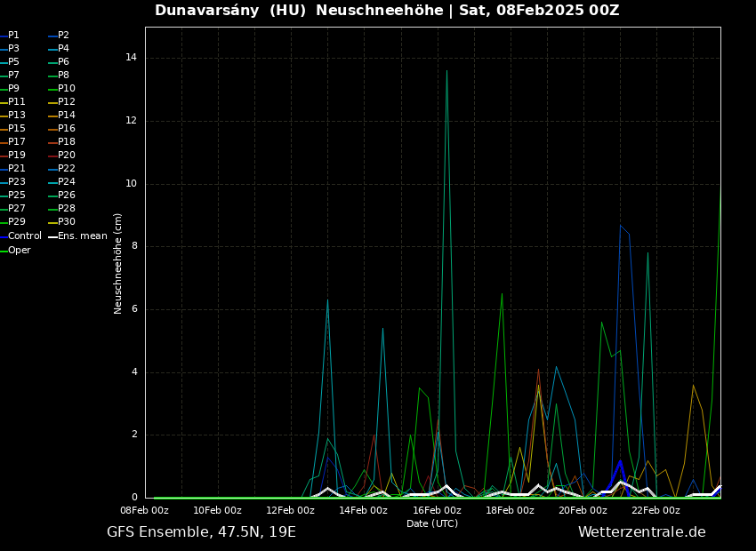Select the Control legend label
The width and height of the screenshot is (756, 551).
pyautogui.click(x=25, y=236)
